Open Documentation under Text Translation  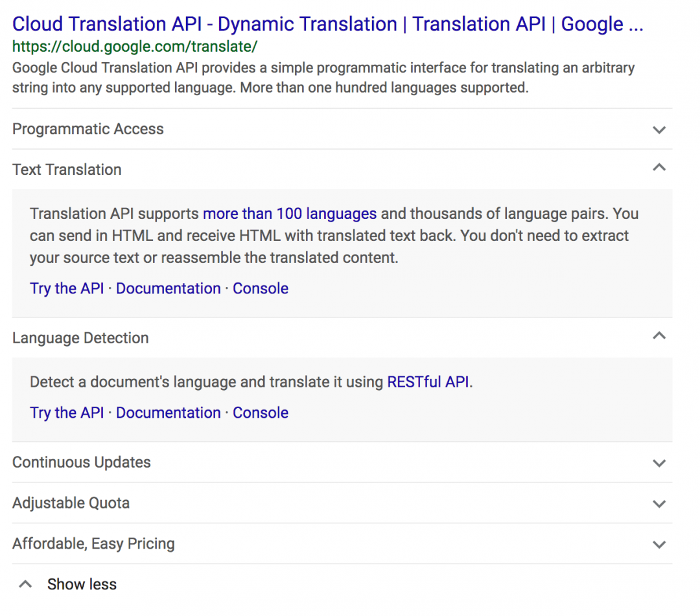(169, 288)
